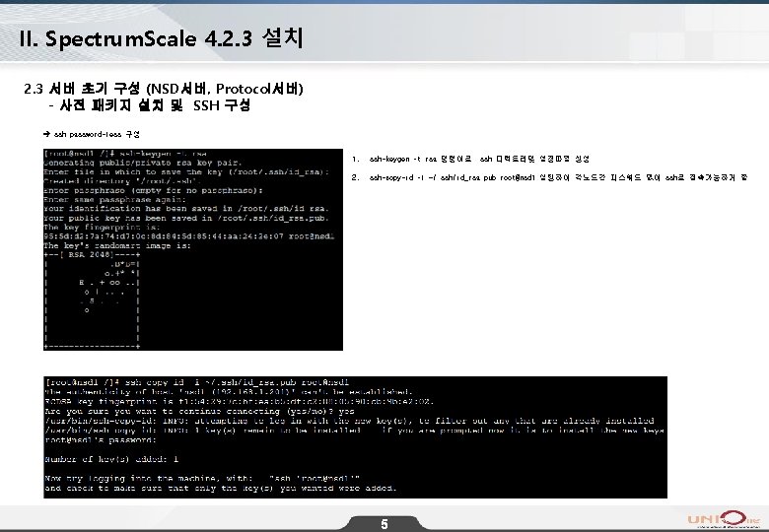Select the subheading '- 사전 패키지 설치 및 SSH 구성'
The width and height of the screenshot is (769, 532).
click(150, 105)
